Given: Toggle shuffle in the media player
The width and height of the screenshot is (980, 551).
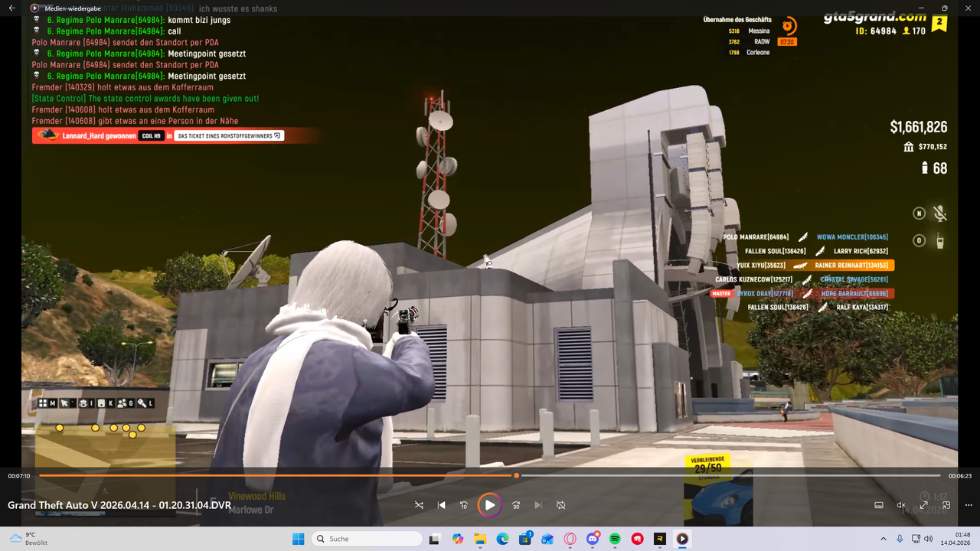Looking at the screenshot, I should 419,505.
